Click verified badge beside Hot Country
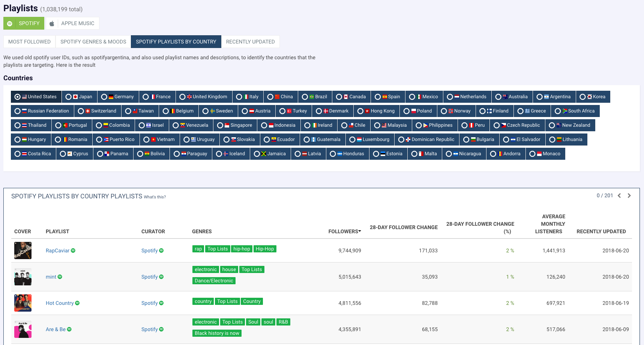Screen dimensions: 644x345 click(77, 303)
